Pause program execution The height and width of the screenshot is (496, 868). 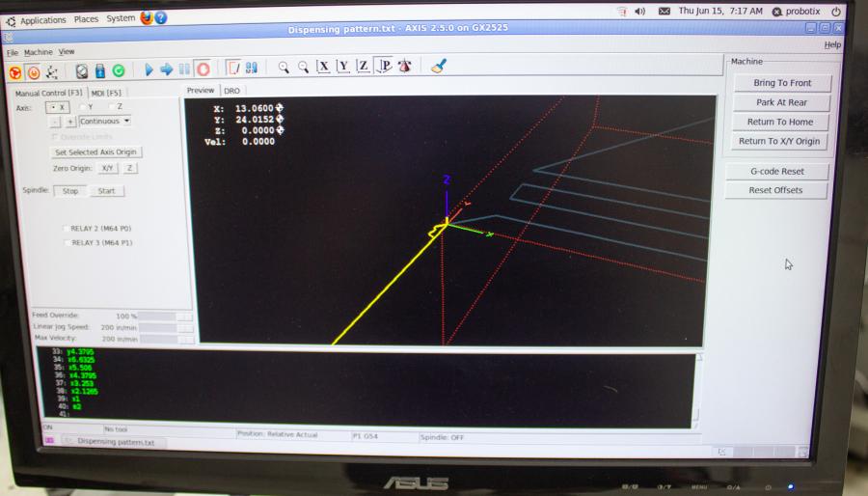click(184, 69)
